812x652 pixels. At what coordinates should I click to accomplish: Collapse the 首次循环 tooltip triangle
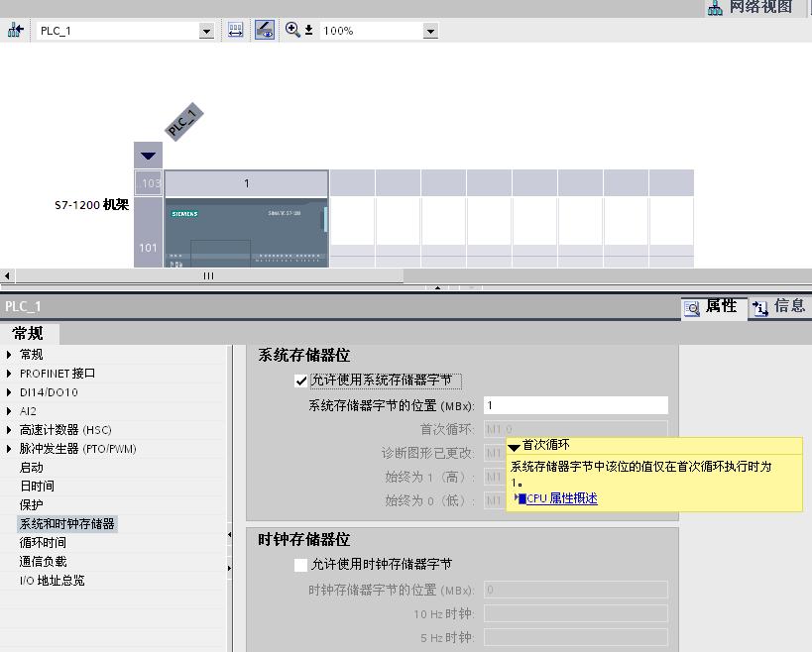tap(514, 447)
